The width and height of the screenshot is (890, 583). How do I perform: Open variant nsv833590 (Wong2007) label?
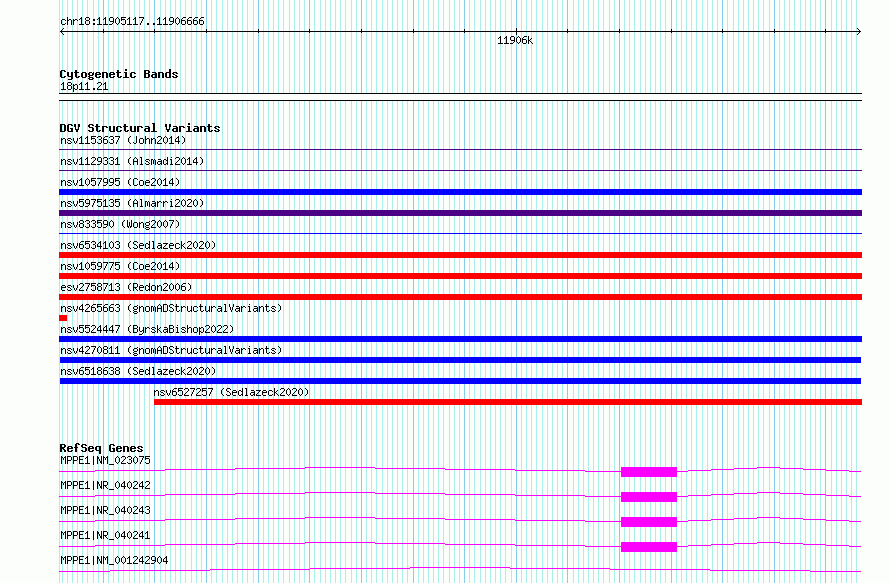click(120, 224)
